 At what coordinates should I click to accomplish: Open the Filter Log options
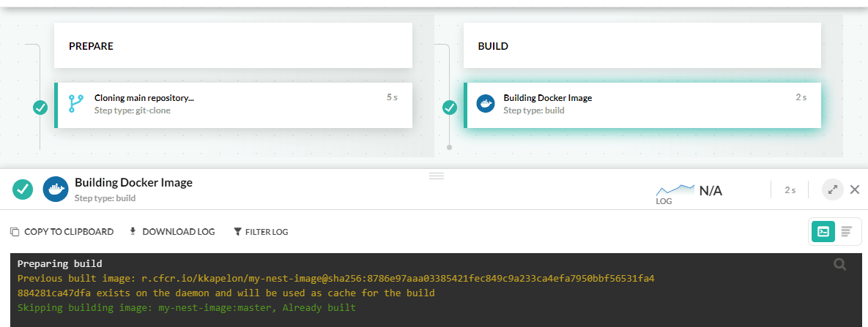coord(261,232)
